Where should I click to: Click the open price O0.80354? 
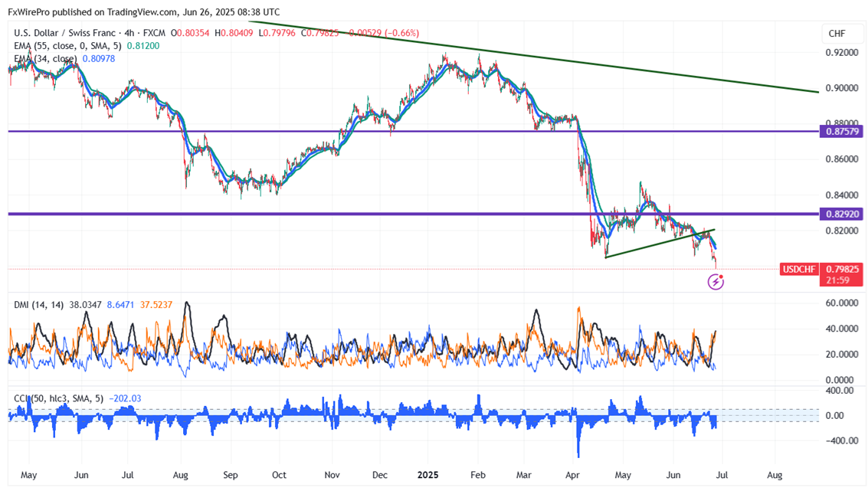[x=190, y=33]
